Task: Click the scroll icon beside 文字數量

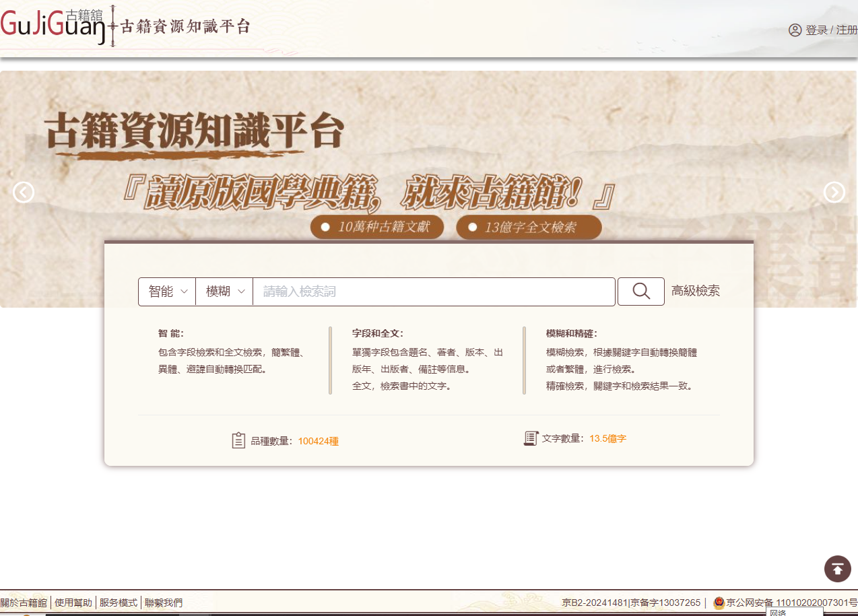Action: click(531, 438)
